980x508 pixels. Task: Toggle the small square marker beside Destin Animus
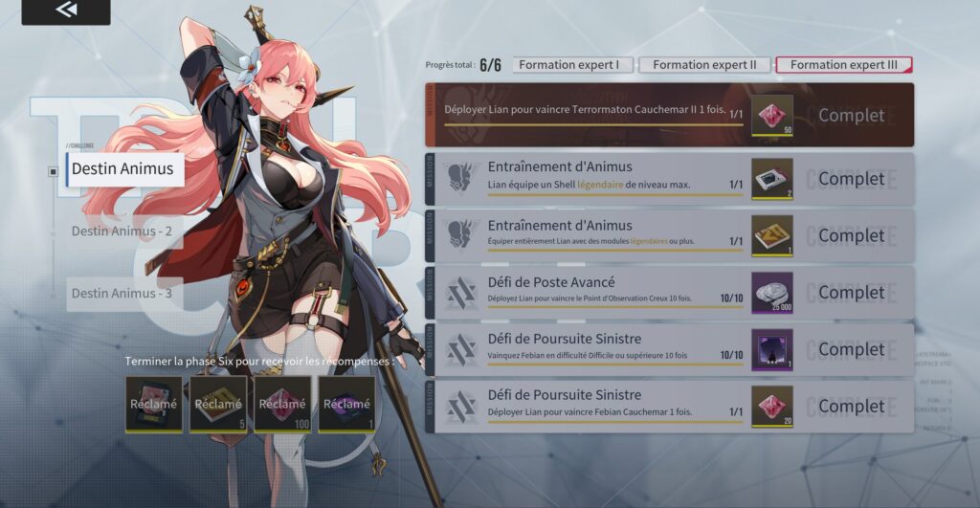(x=54, y=171)
